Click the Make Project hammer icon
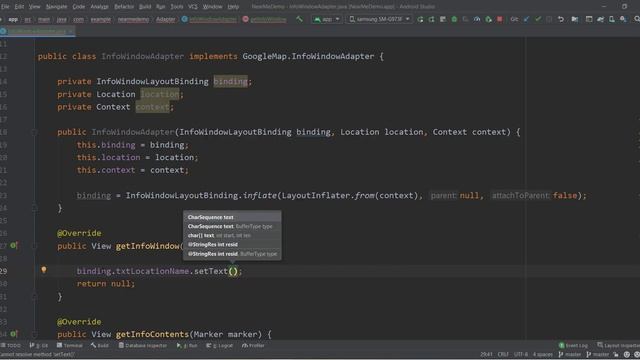 tap(300, 19)
